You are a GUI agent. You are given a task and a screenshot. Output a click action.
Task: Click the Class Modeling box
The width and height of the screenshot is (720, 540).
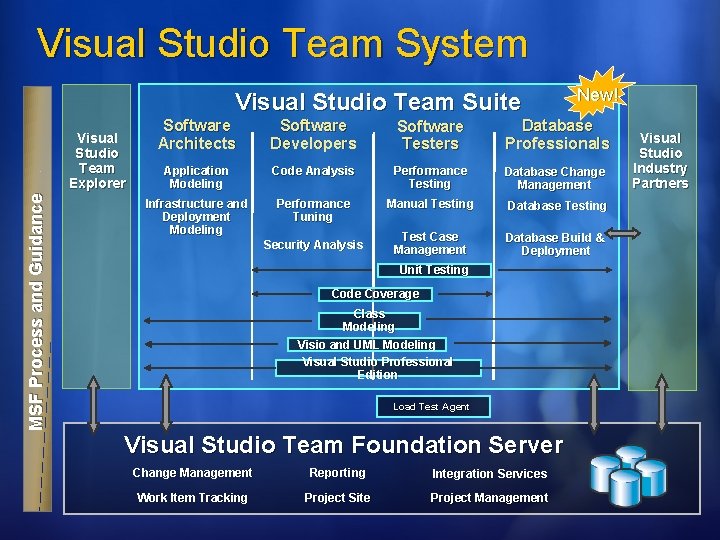tap(369, 321)
